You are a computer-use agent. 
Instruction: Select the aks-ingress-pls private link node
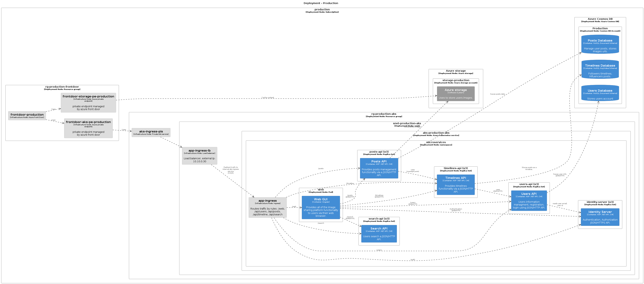click(151, 132)
